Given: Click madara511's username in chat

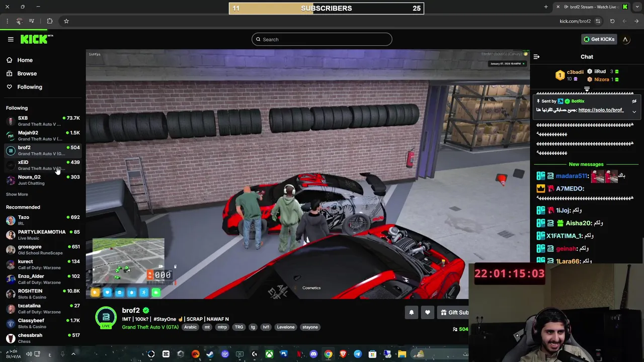Looking at the screenshot, I should coord(572,176).
